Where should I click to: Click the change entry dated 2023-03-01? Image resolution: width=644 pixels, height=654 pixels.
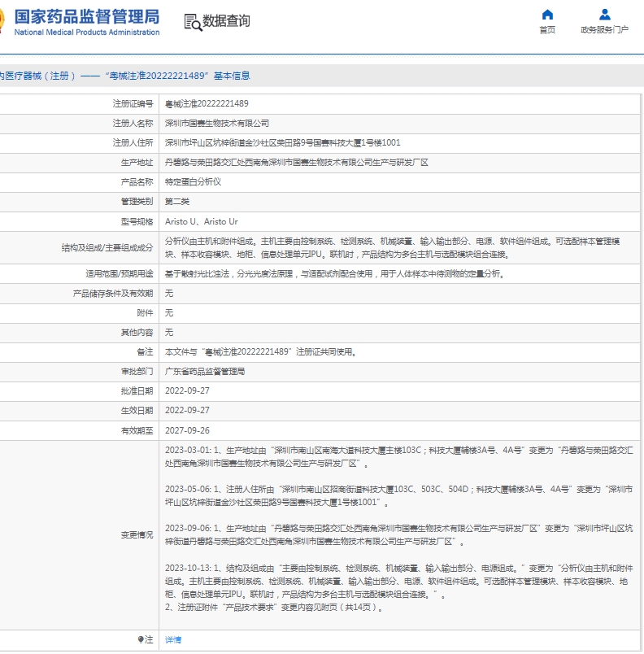tap(399, 456)
